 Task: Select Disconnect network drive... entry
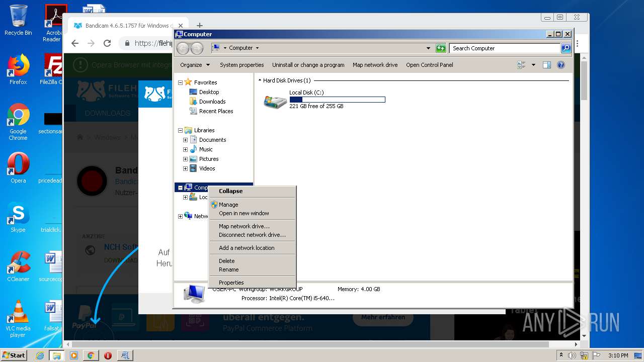252,235
